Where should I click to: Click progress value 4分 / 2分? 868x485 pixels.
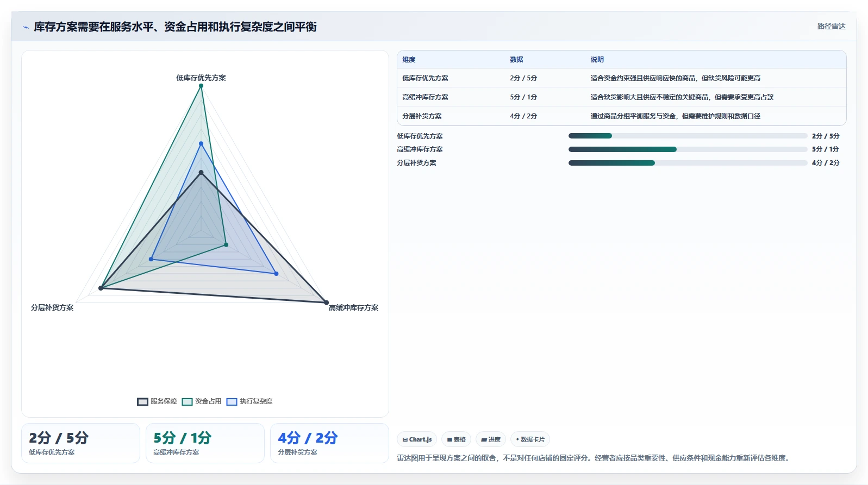click(826, 163)
